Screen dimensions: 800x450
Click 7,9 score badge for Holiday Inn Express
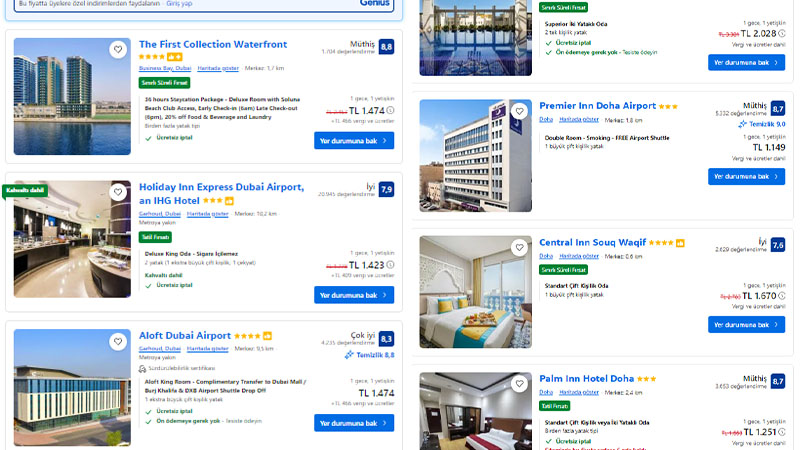[x=386, y=189]
